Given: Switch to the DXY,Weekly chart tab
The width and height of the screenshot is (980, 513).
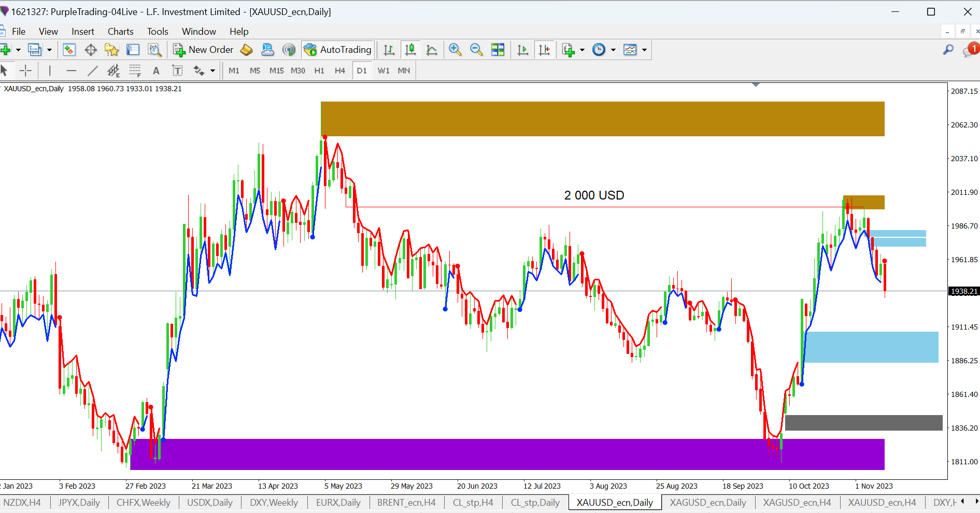Looking at the screenshot, I should pyautogui.click(x=274, y=503).
